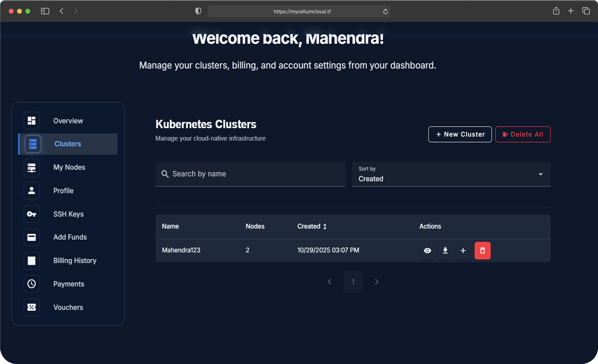
Task: Click the plus icon to add node
Action: tap(463, 250)
